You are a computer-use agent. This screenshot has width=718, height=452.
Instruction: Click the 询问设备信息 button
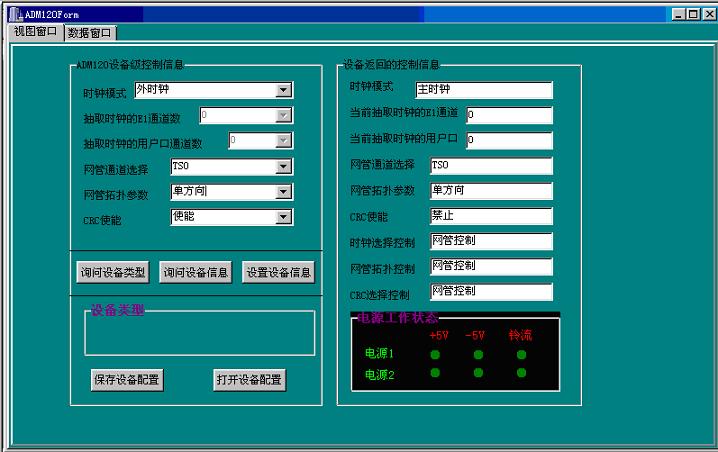(x=196, y=272)
